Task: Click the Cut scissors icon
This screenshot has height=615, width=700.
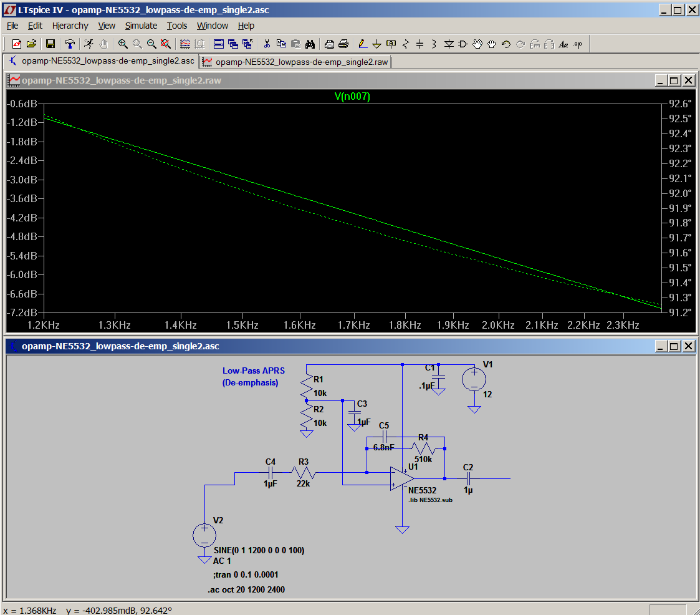Action: (267, 44)
